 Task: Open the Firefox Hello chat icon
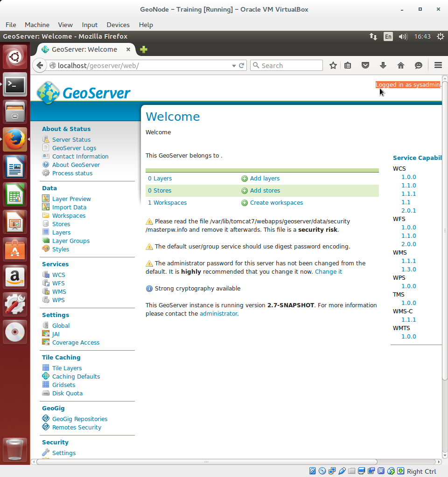pyautogui.click(x=419, y=65)
